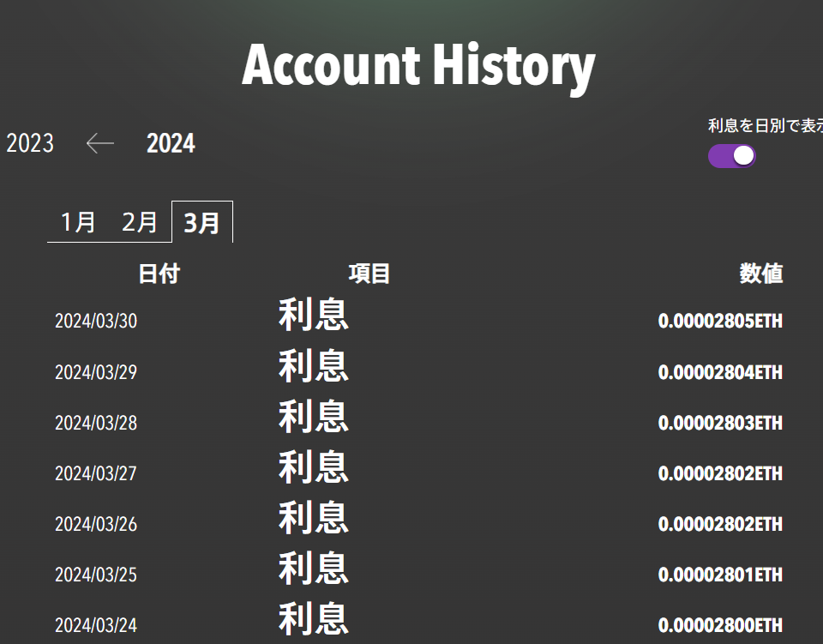Click the value 0.00002801ETH
The height and width of the screenshot is (644, 823).
coord(720,575)
